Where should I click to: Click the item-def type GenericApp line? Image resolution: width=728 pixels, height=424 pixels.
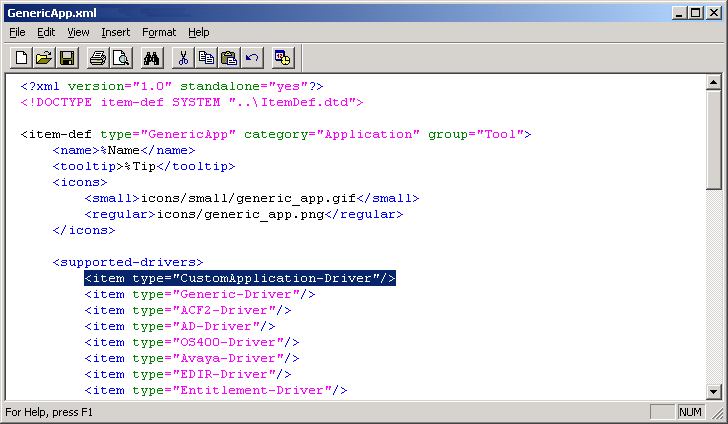click(x=276, y=134)
